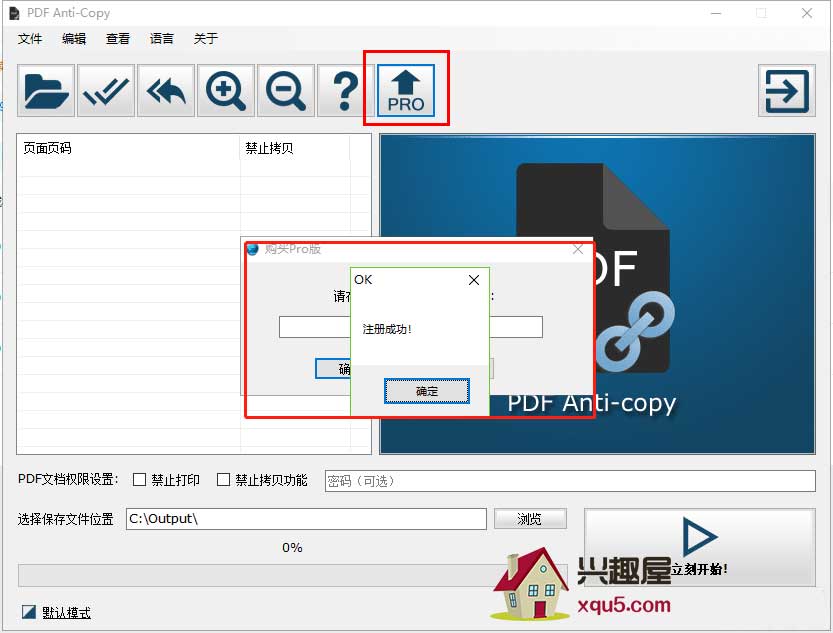This screenshot has height=633, width=833.
Task: Open the 文件 menu
Action: 30,39
